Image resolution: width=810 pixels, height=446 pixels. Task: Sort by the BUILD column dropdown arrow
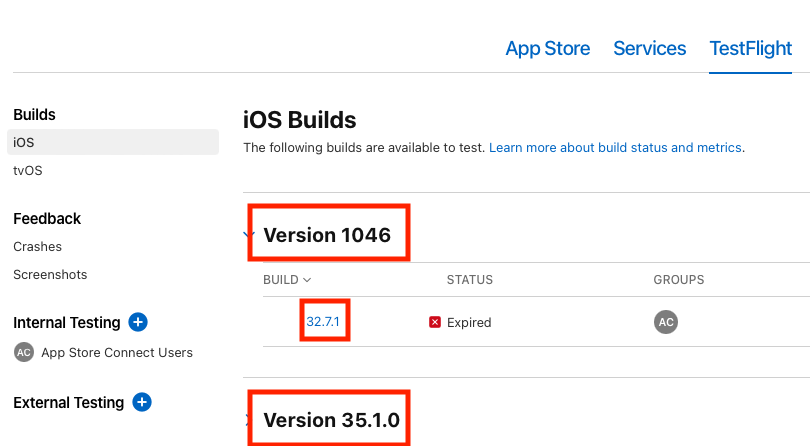[x=307, y=280]
